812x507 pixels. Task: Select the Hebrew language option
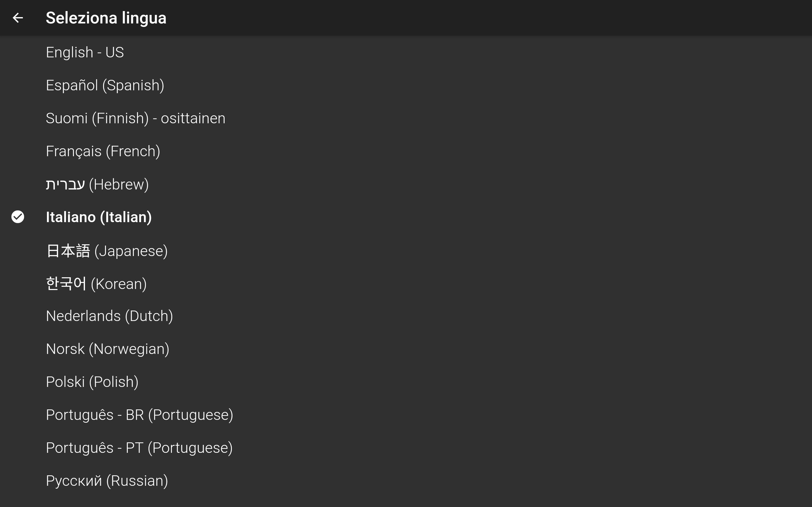(406, 184)
